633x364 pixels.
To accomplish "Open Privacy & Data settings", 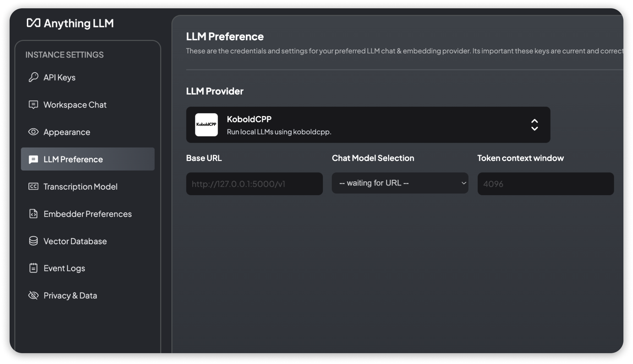I will click(x=70, y=296).
